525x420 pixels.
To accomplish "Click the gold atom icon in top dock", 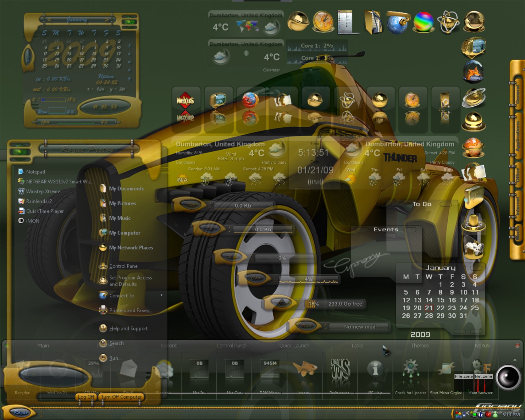I will click(x=448, y=22).
